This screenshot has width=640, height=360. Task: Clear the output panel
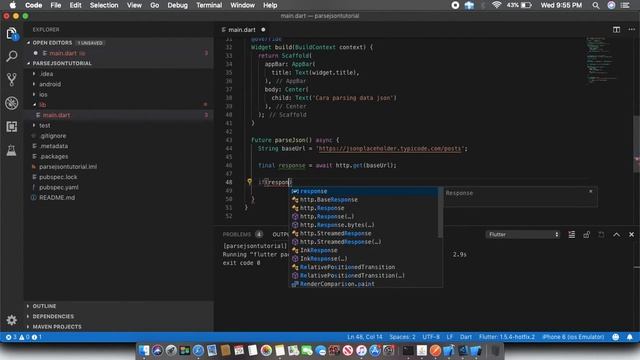tap(571, 234)
